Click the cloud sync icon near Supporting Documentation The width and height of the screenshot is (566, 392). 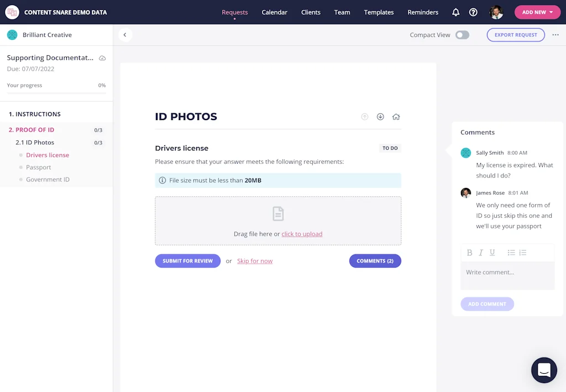[101, 58]
